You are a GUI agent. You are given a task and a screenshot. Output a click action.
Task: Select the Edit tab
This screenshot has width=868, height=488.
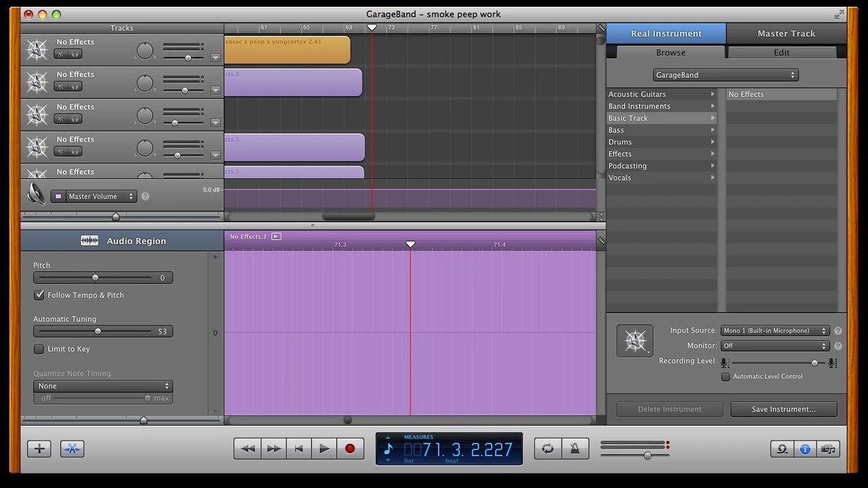coord(782,52)
